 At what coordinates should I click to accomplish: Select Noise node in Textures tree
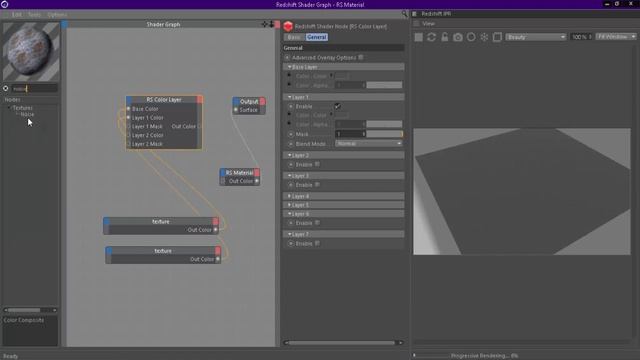27,114
